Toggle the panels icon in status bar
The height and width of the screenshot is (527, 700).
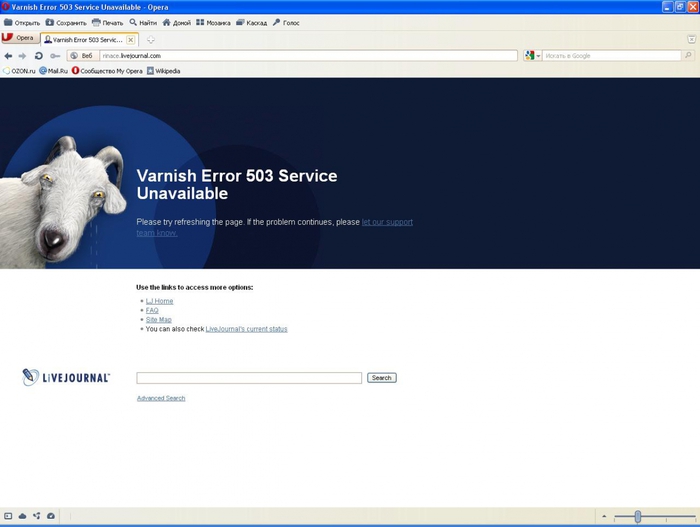(8, 516)
